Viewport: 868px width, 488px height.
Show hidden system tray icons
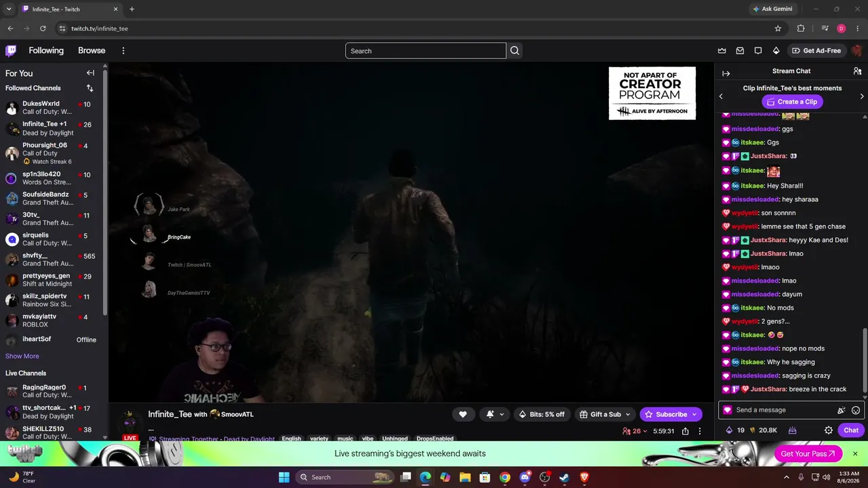coord(787,477)
